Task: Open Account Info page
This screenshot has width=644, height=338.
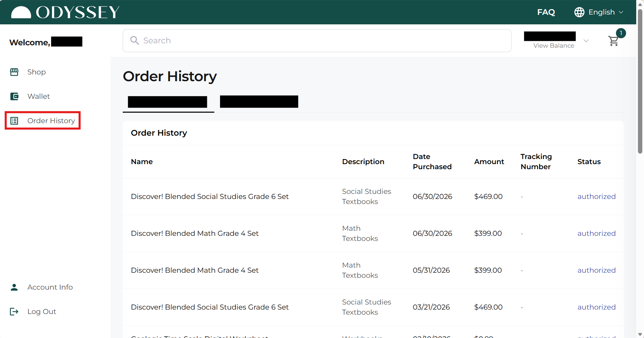Action: [x=50, y=287]
